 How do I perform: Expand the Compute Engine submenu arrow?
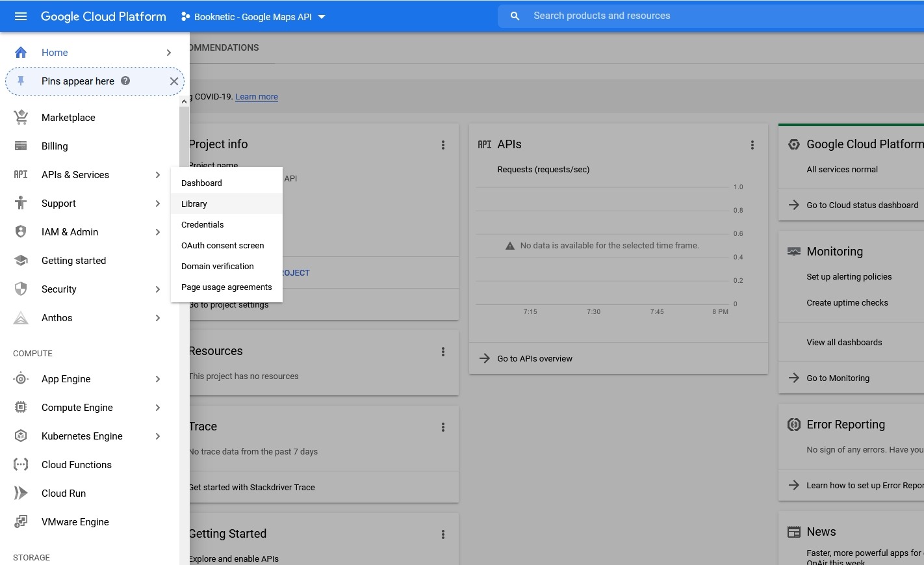tap(158, 408)
